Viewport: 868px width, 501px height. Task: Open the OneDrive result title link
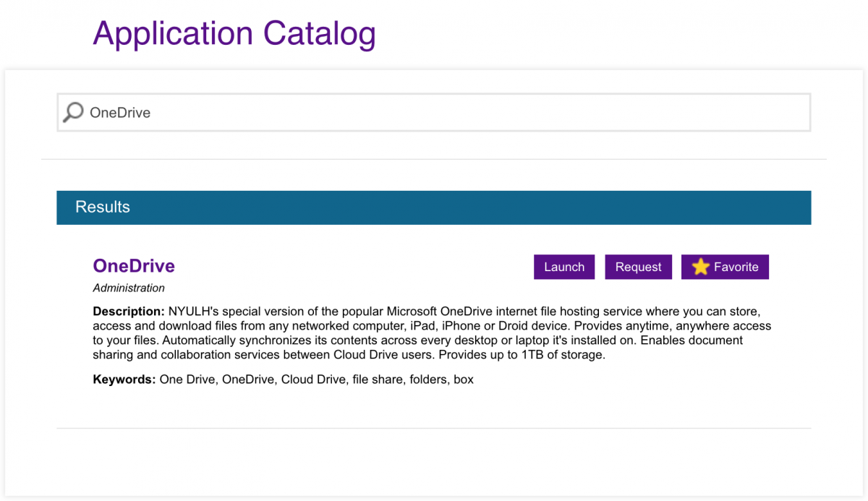click(134, 266)
